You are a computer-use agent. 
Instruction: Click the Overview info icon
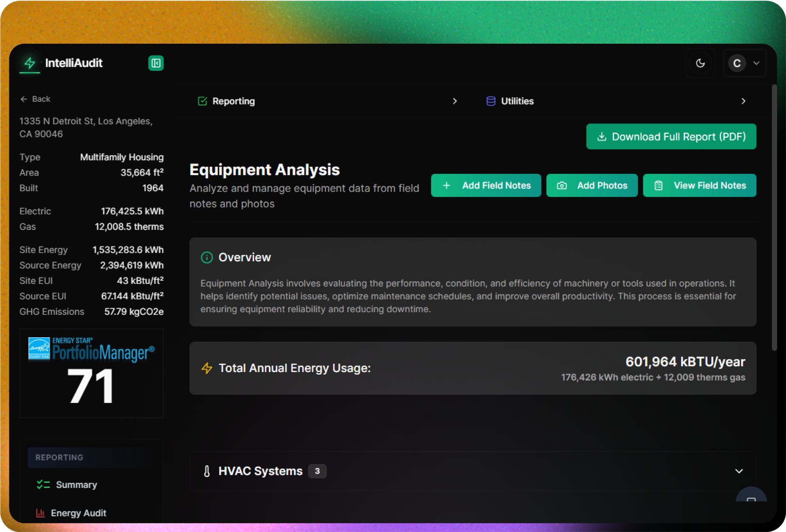[x=207, y=258]
